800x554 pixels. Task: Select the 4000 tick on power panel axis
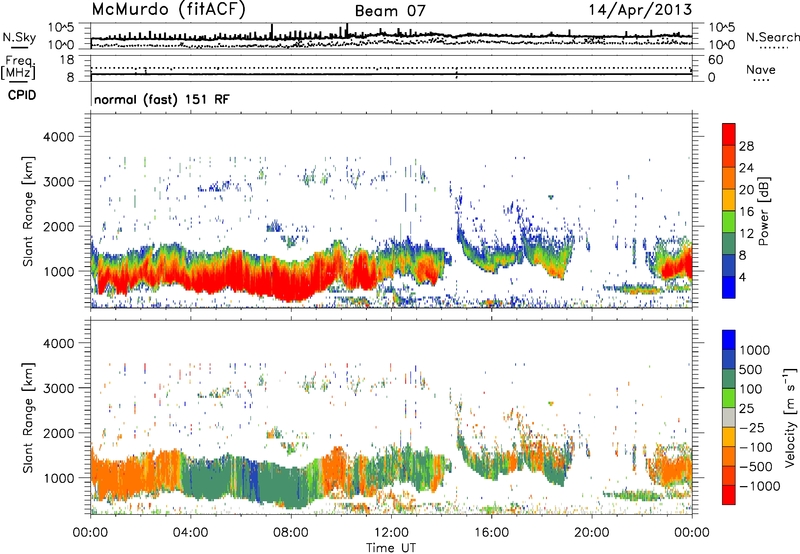tap(58, 137)
